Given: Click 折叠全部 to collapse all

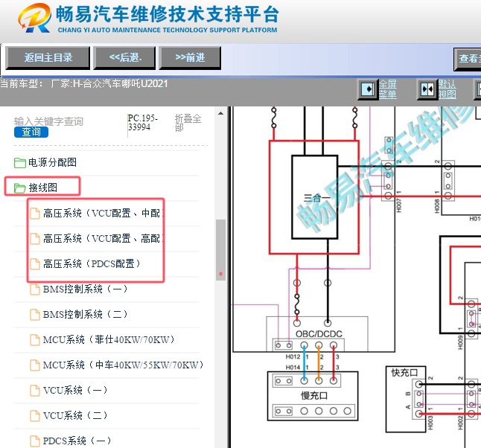Looking at the screenshot, I should coord(188,123).
